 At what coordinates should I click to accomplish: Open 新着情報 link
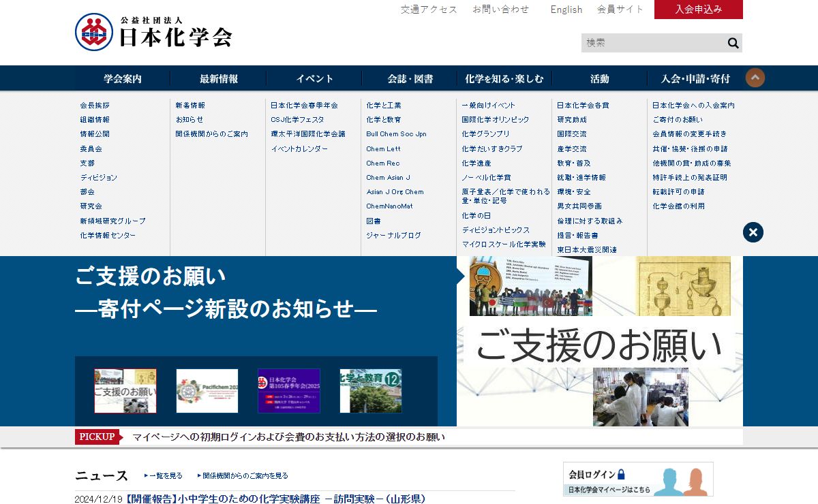pos(190,106)
